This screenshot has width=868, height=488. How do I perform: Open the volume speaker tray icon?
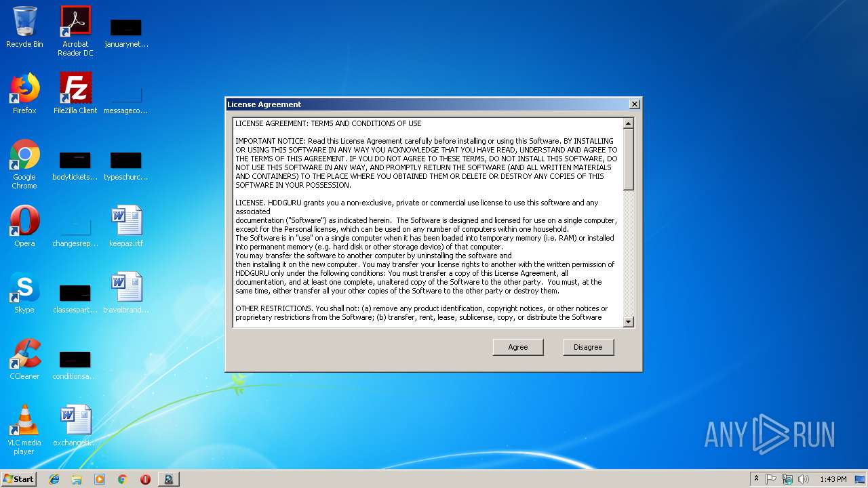coord(804,479)
